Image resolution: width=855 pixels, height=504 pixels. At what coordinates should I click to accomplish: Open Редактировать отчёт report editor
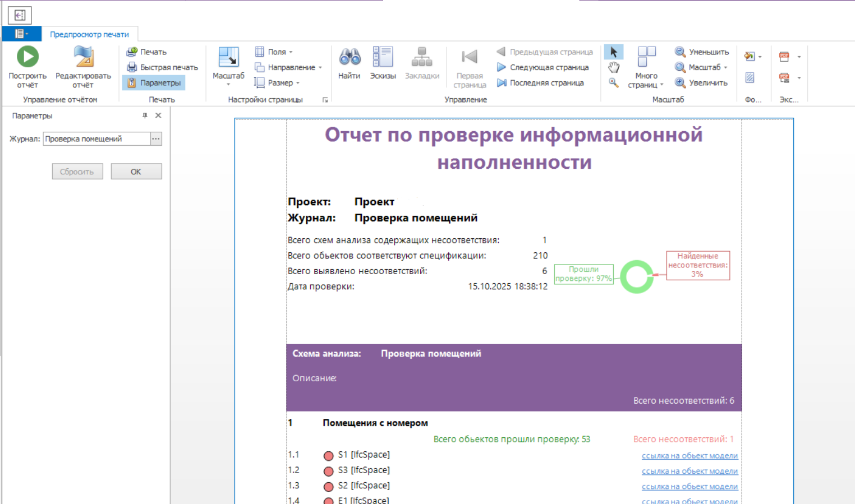pos(83,57)
